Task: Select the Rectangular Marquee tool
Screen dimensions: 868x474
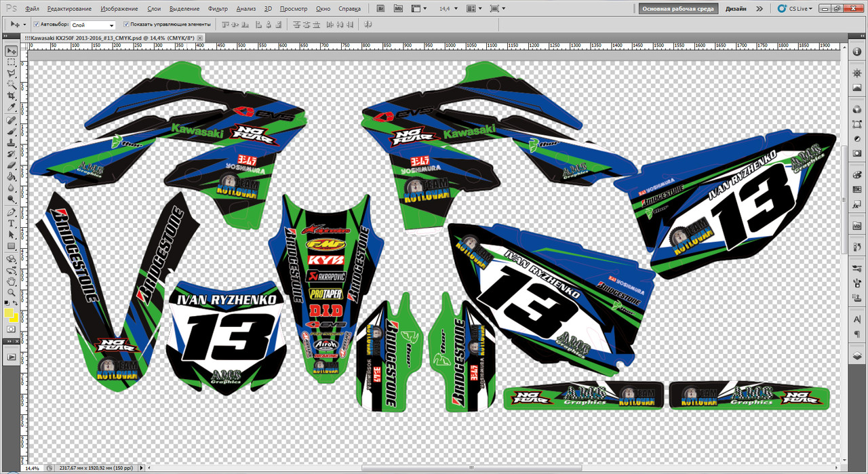Action: (x=12, y=62)
